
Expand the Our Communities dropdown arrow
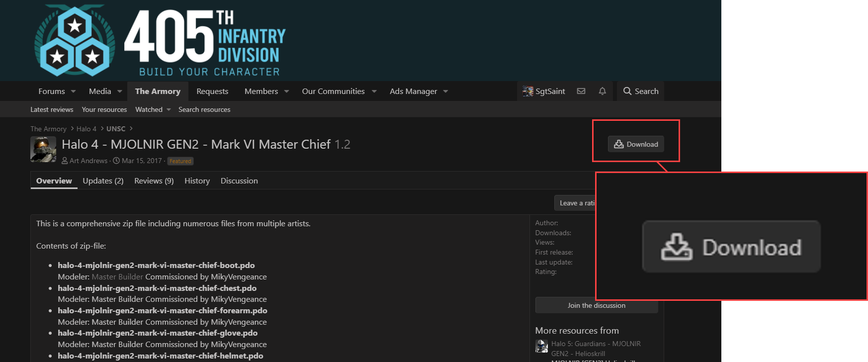374,91
